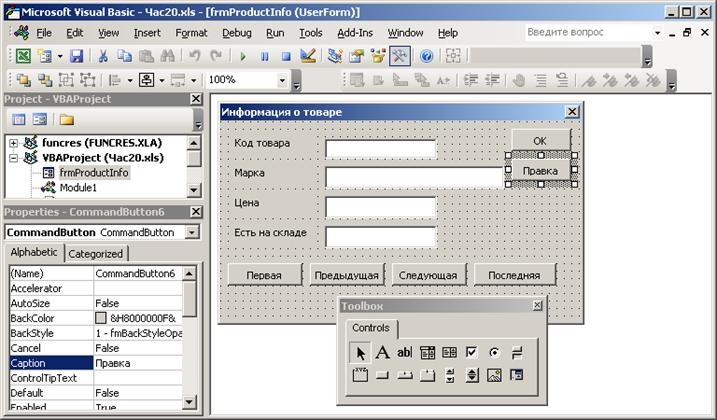717x420 pixels.
Task: Select the Caption property row
Action: (x=96, y=363)
